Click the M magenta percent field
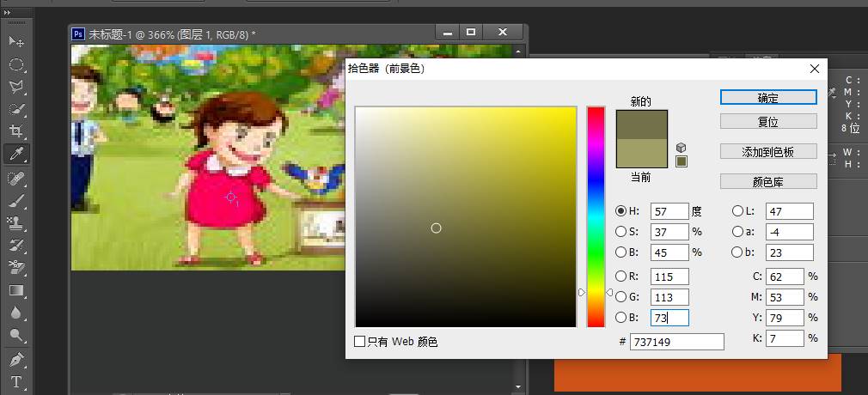This screenshot has height=395, width=868. click(x=785, y=297)
